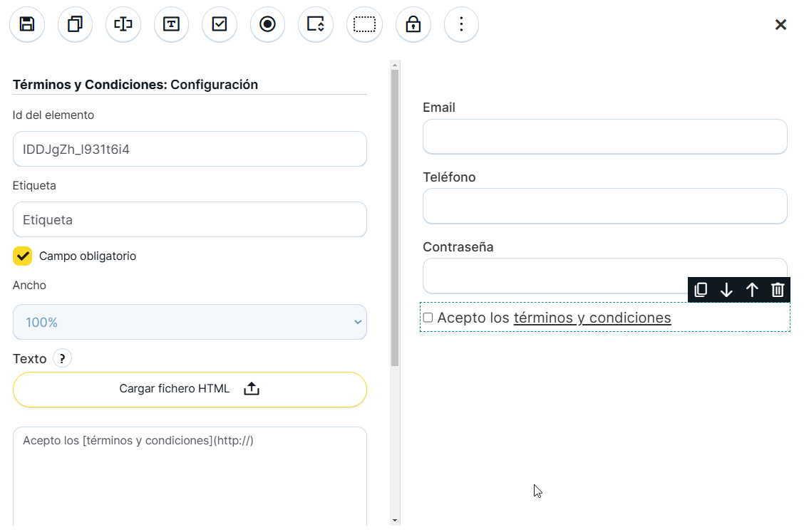Click the save form icon
The width and height of the screenshot is (804, 532).
27,24
